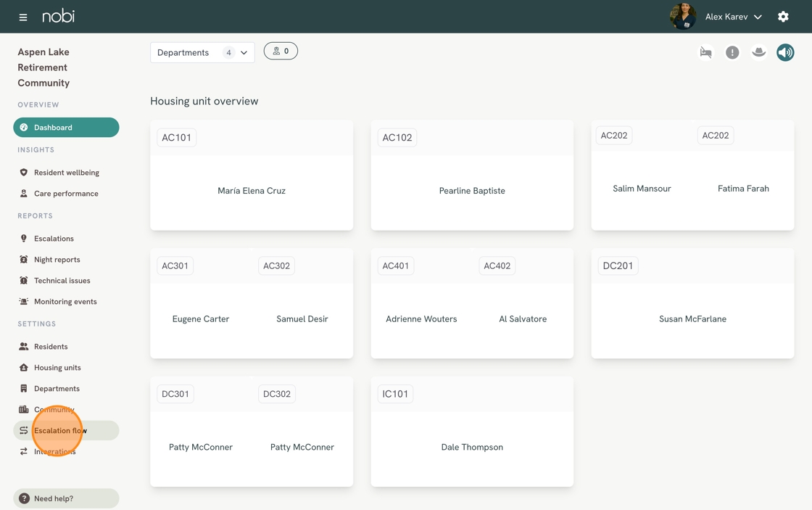Open Eugene Carter resident entry

201,318
